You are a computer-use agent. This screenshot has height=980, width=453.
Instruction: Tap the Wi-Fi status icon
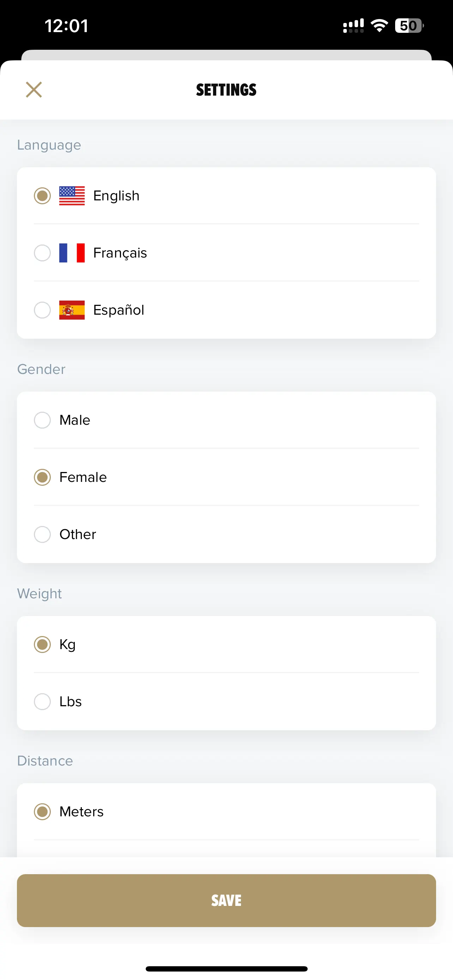(379, 26)
